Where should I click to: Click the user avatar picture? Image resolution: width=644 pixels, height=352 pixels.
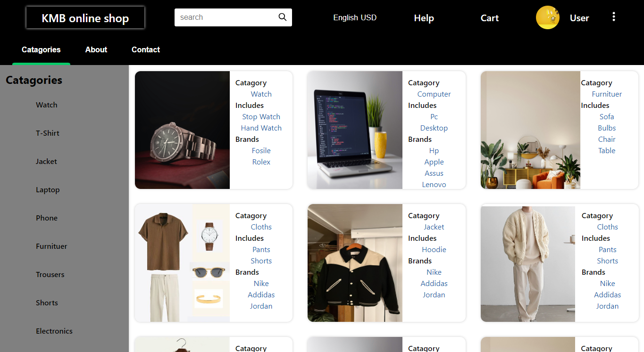point(547,17)
